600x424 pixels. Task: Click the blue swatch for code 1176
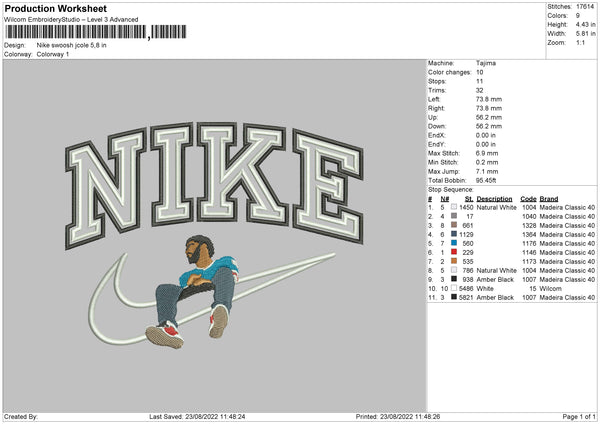click(x=454, y=243)
